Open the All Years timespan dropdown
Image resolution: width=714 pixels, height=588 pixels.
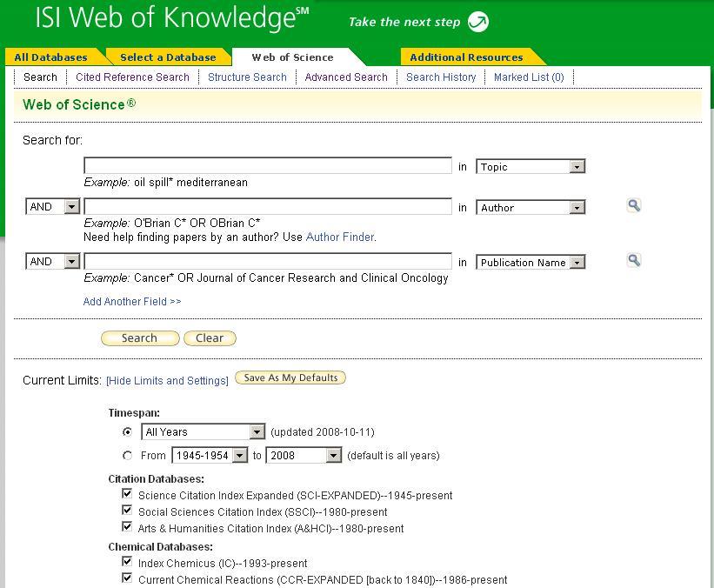[204, 431]
